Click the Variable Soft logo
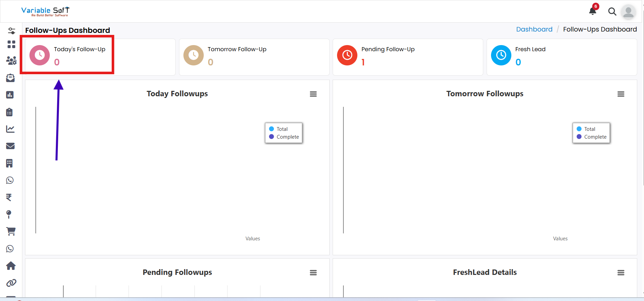Image resolution: width=644 pixels, height=301 pixels. click(x=45, y=12)
